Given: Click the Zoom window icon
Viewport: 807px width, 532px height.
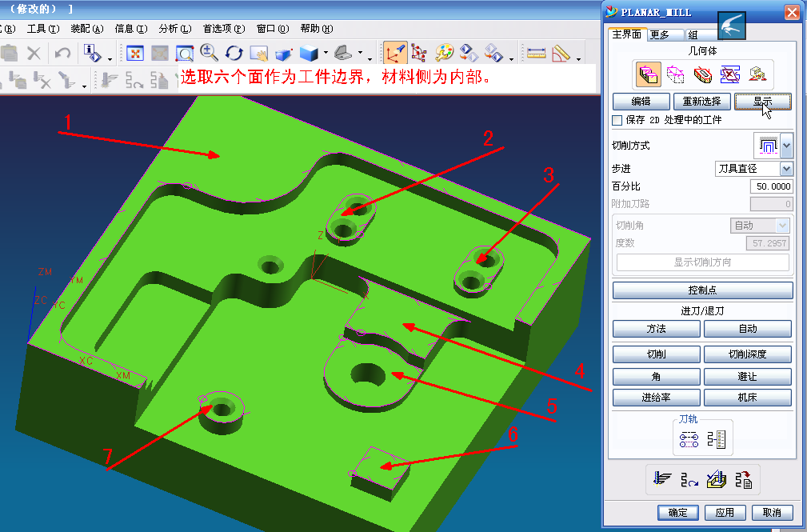Looking at the screenshot, I should pos(184,53).
